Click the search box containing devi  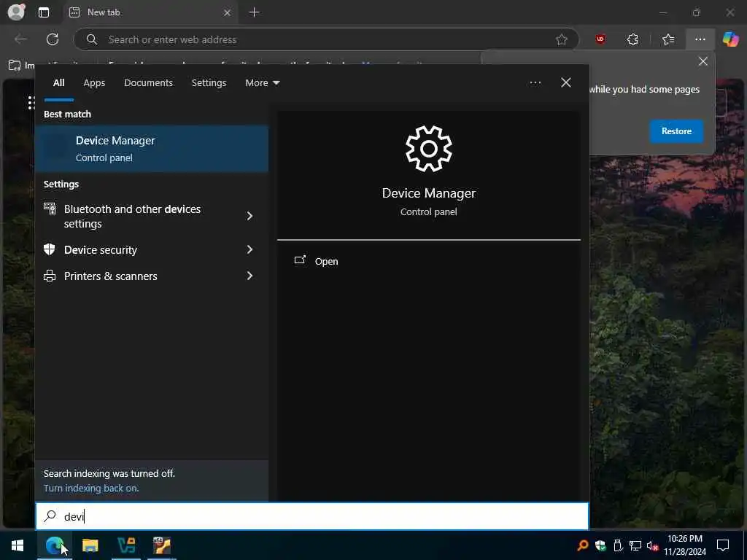click(312, 516)
